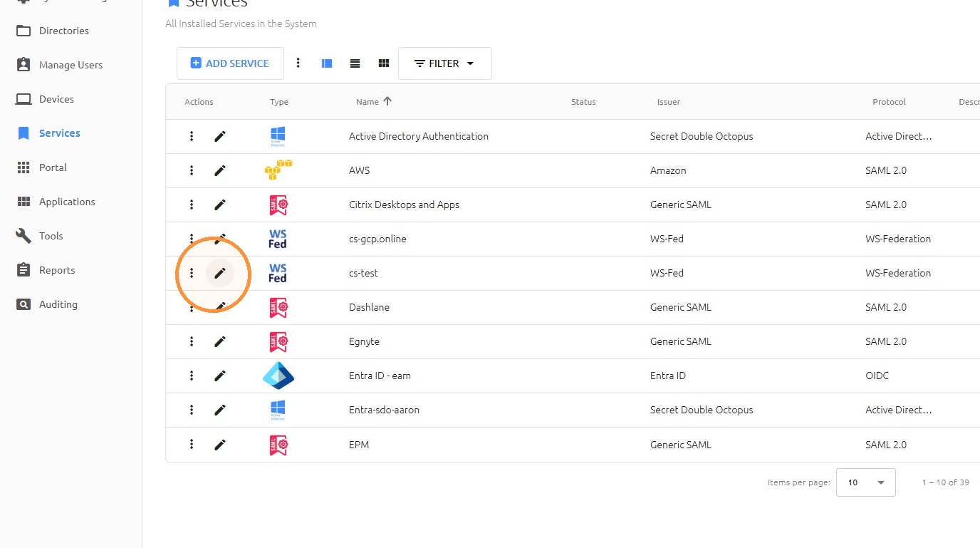Switch to the lines list view toggle
The image size is (980, 548).
[x=355, y=63]
